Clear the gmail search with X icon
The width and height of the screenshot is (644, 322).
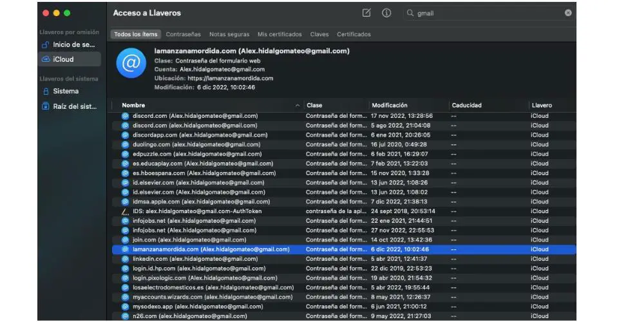pyautogui.click(x=568, y=13)
